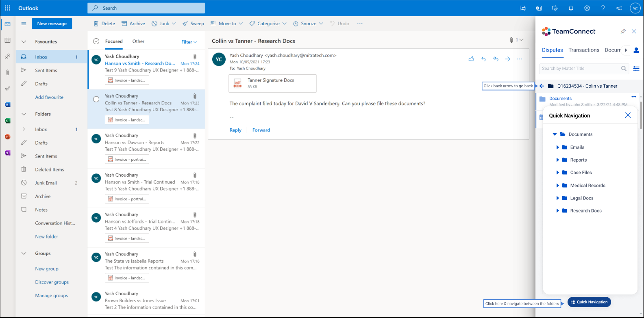
Task: Open the Filter dropdown
Action: [x=189, y=42]
